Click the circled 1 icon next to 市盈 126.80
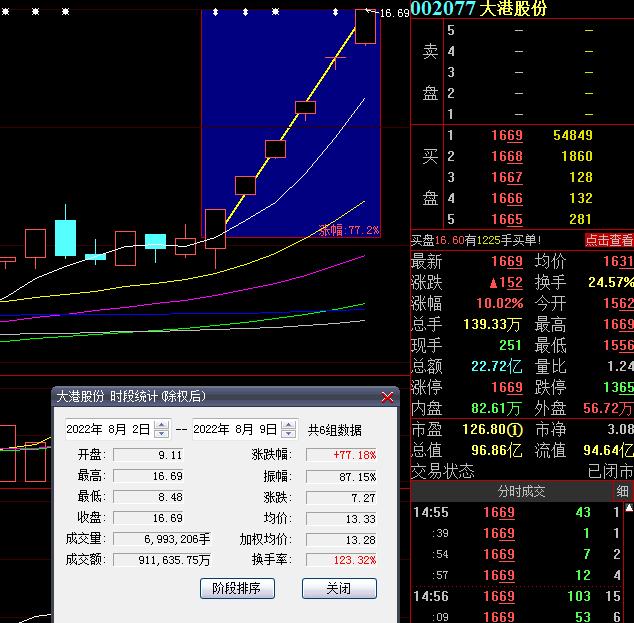The height and width of the screenshot is (623, 634). [x=517, y=430]
